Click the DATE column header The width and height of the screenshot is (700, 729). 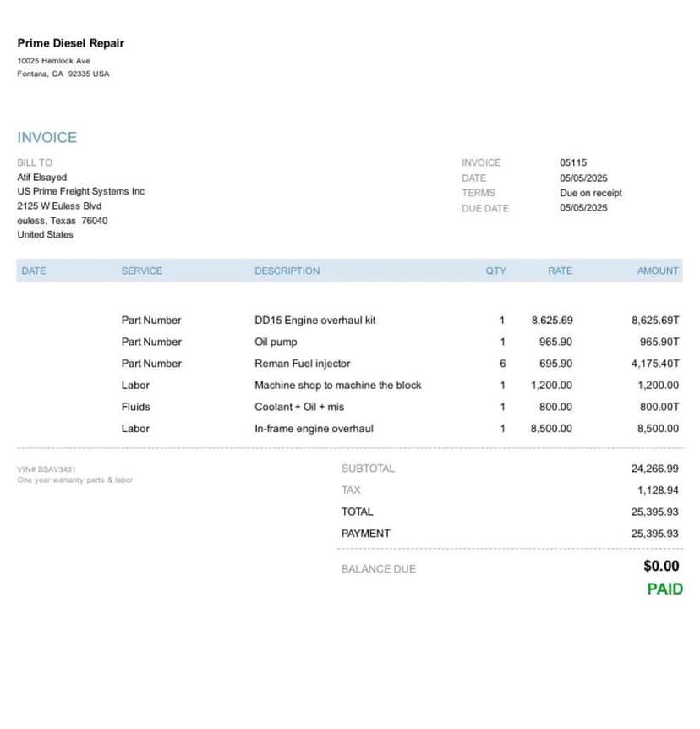[34, 271]
